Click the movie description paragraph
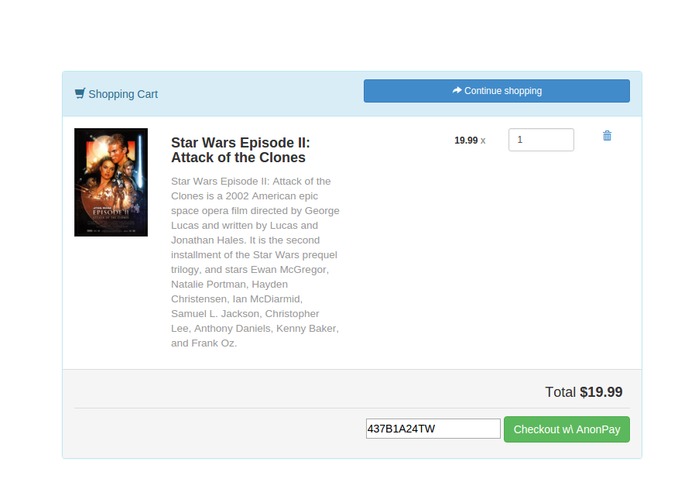 (255, 262)
